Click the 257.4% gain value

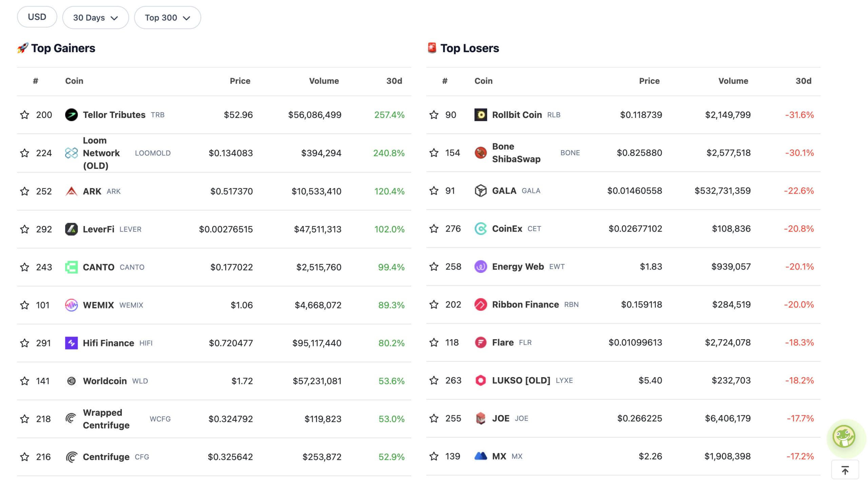pyautogui.click(x=389, y=115)
